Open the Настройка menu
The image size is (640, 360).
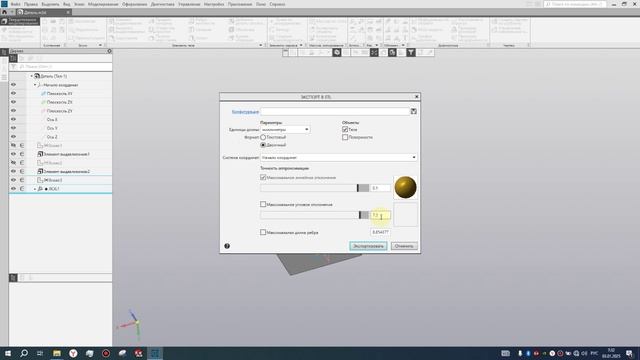(214, 4)
